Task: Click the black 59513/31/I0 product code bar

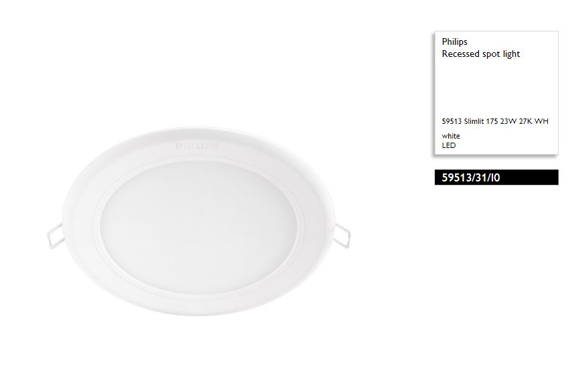Action: [x=496, y=177]
